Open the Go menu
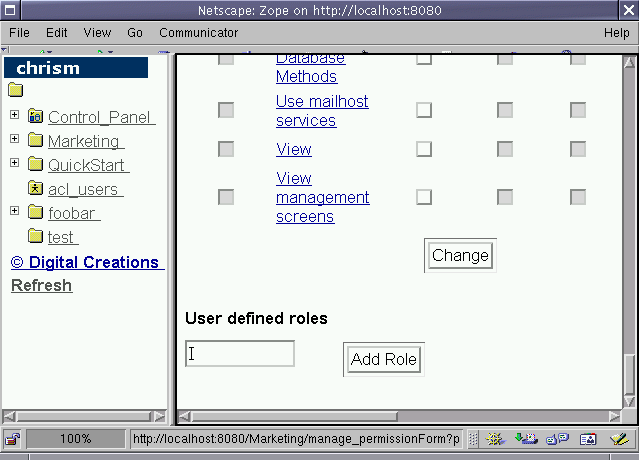Image resolution: width=639 pixels, height=460 pixels. (134, 33)
